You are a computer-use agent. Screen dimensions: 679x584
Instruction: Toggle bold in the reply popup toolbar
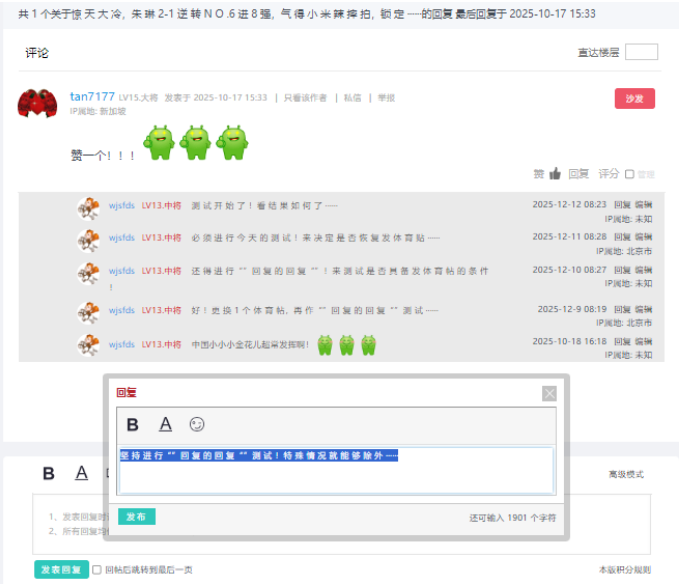(x=132, y=425)
